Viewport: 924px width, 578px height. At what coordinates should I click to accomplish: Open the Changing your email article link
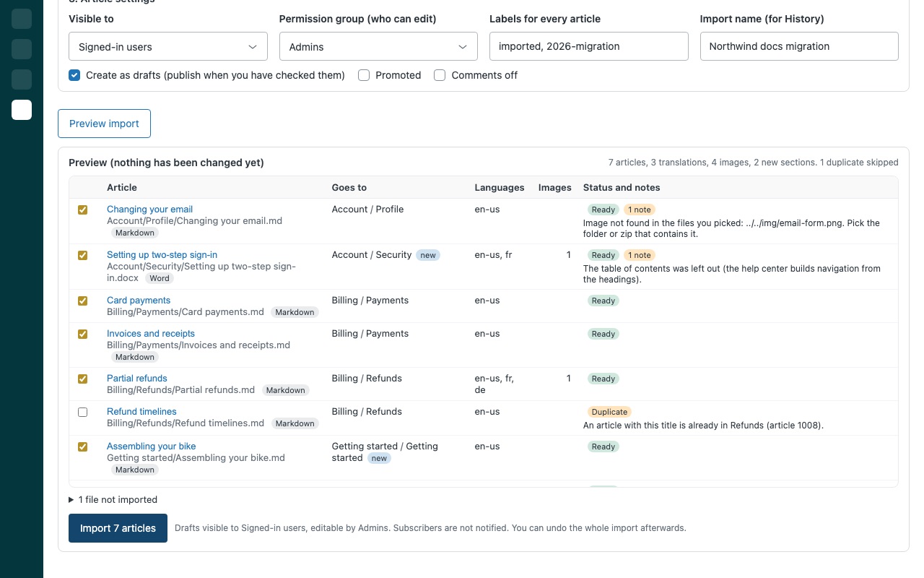coord(149,209)
